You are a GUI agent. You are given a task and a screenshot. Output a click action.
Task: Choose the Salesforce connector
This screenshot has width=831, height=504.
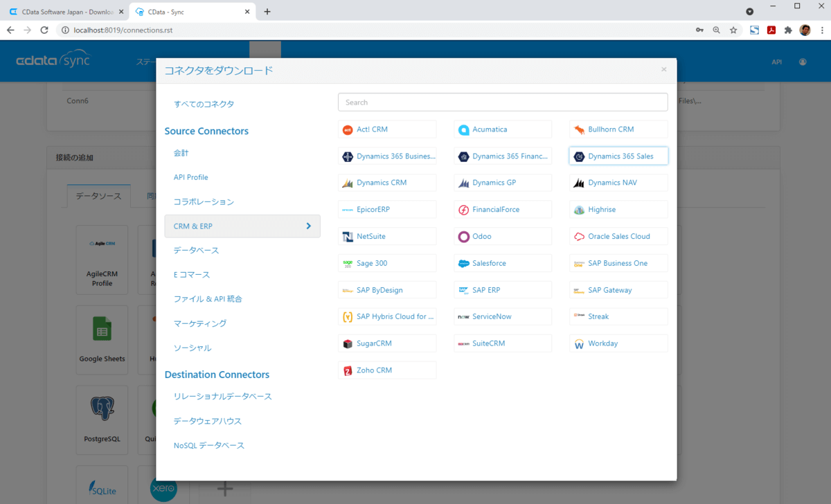coord(503,263)
